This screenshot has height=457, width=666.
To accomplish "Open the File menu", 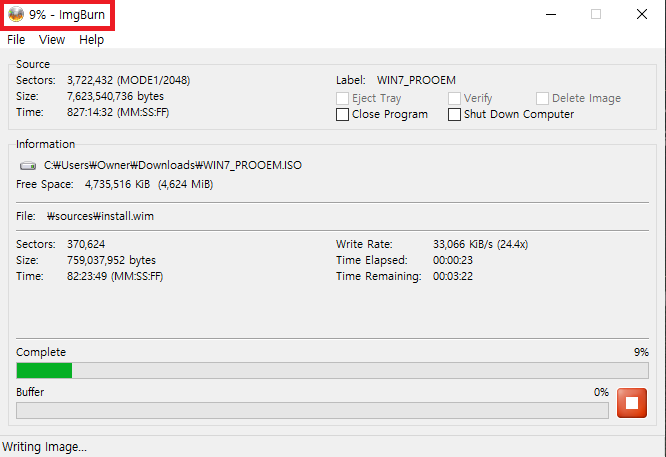I will pyautogui.click(x=16, y=39).
